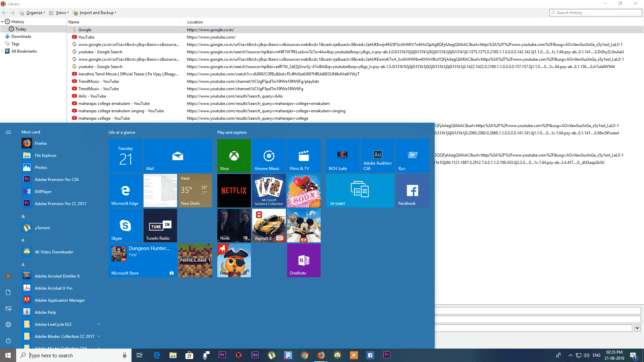Open the Action Center notifications icon
The width and height of the screenshot is (644, 362).
634,355
